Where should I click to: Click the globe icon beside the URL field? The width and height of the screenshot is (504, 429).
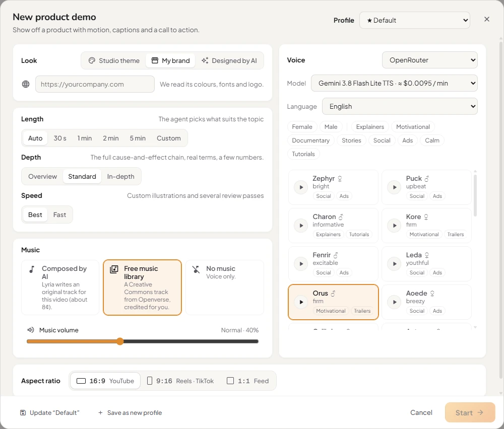pyautogui.click(x=26, y=84)
